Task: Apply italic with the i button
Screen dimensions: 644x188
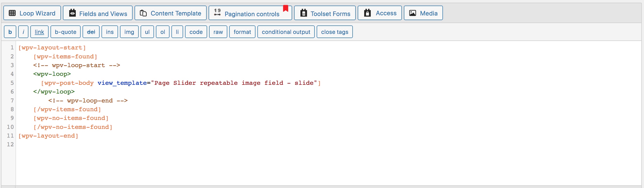Action: (x=23, y=32)
